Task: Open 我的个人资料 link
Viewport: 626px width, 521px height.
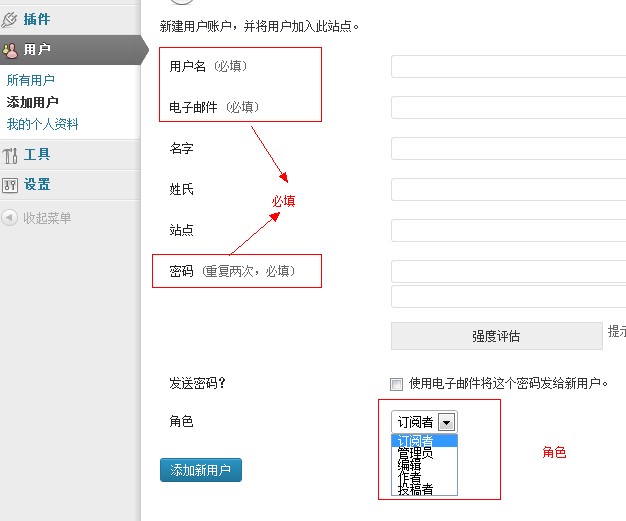Action: click(43, 125)
